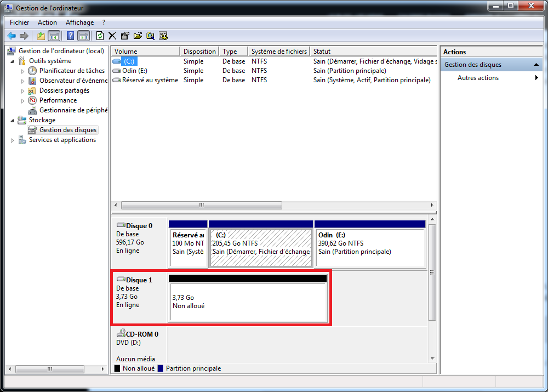The width and height of the screenshot is (548, 392).
Task: Select the 3,73 Go unallocated space on Disque 1
Action: [248, 303]
